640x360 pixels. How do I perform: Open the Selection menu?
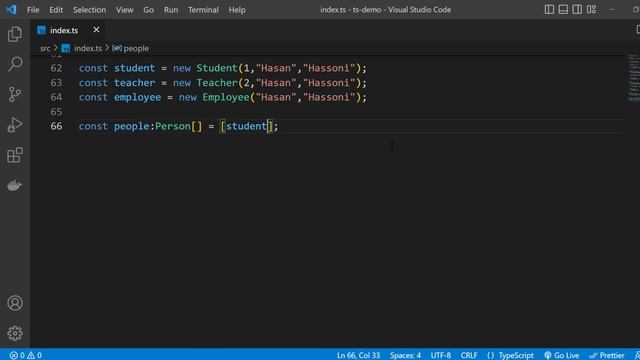89,10
